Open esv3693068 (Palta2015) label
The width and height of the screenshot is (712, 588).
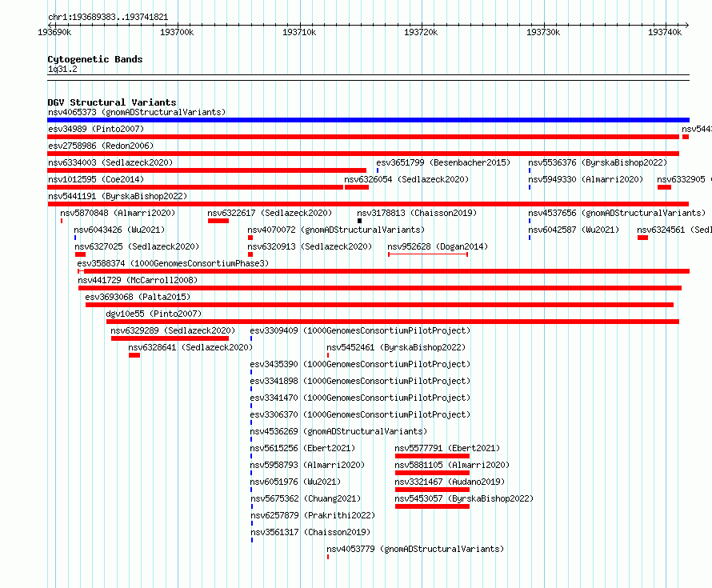coord(138,297)
